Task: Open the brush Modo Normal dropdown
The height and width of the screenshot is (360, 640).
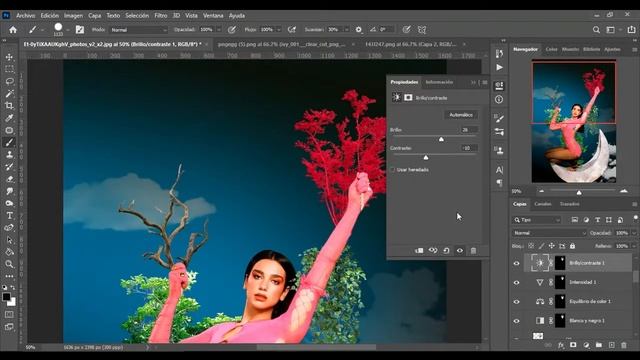Action: pyautogui.click(x=138, y=30)
